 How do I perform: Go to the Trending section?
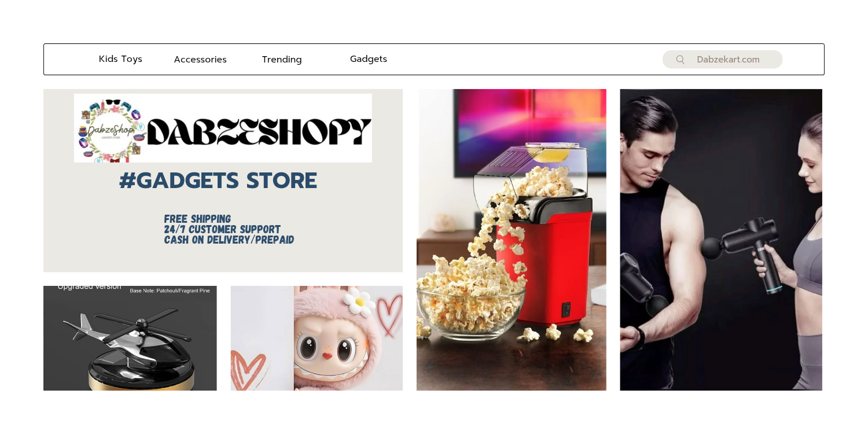click(282, 60)
